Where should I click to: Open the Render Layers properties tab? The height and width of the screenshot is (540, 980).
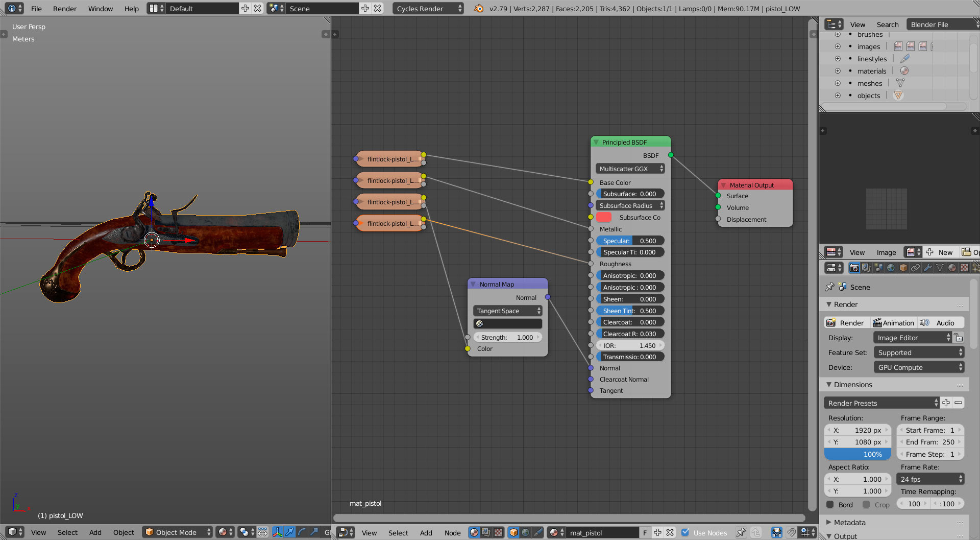pos(866,268)
